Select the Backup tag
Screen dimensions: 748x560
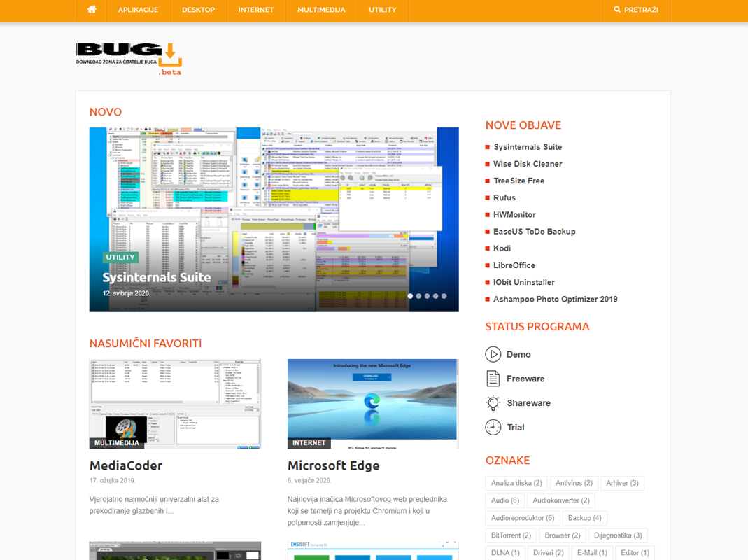(585, 518)
